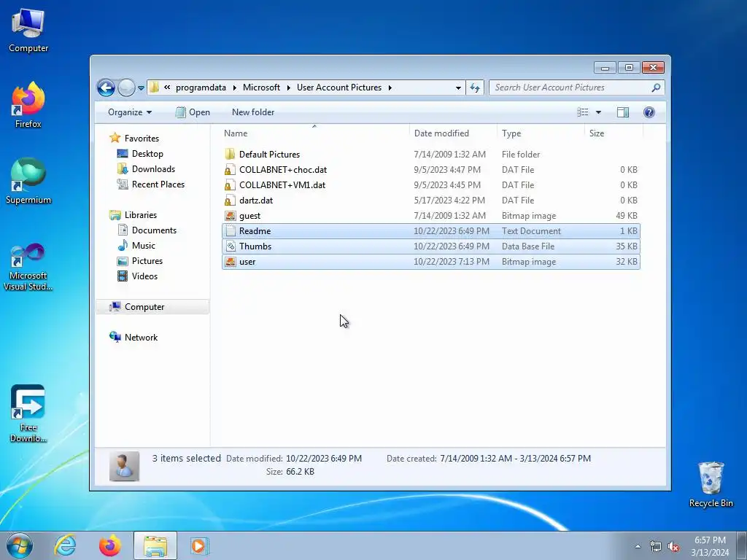Click the muted volume tray icon
The image size is (747, 560).
coord(673,547)
